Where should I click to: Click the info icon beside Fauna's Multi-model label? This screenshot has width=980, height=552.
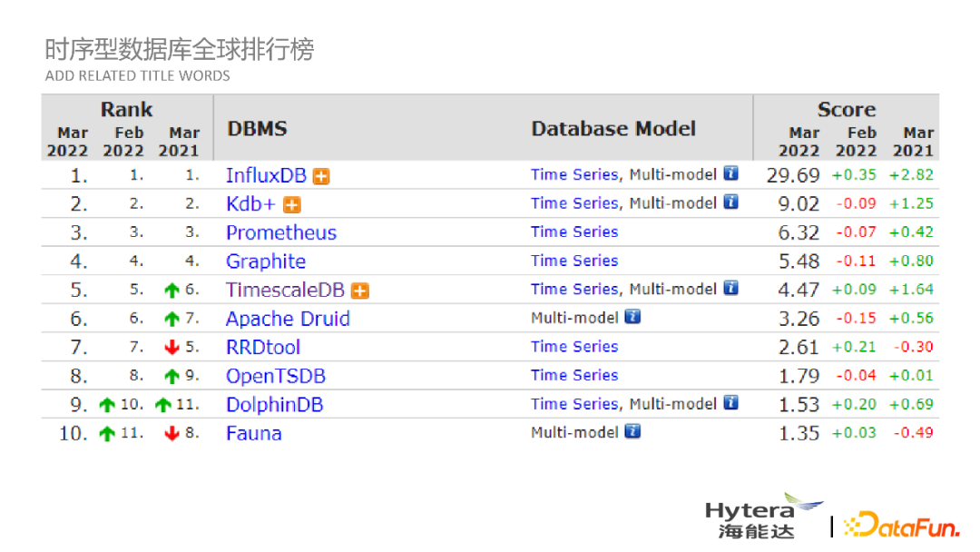pos(632,433)
